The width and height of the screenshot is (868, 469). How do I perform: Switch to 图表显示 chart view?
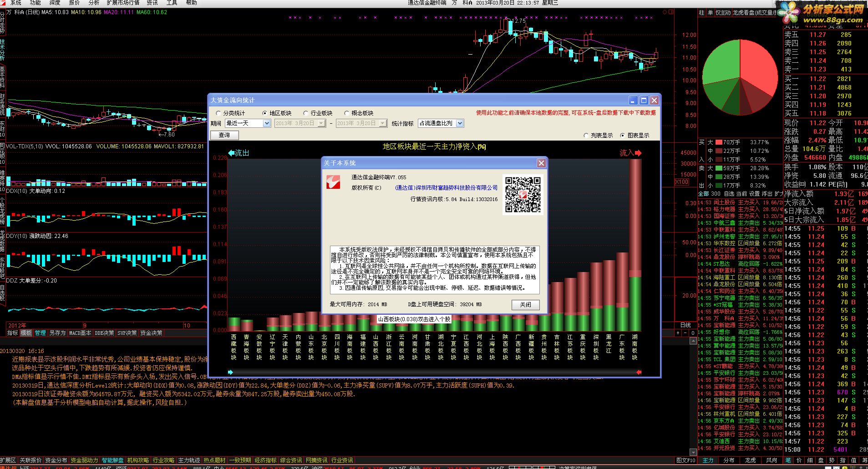pos(635,136)
